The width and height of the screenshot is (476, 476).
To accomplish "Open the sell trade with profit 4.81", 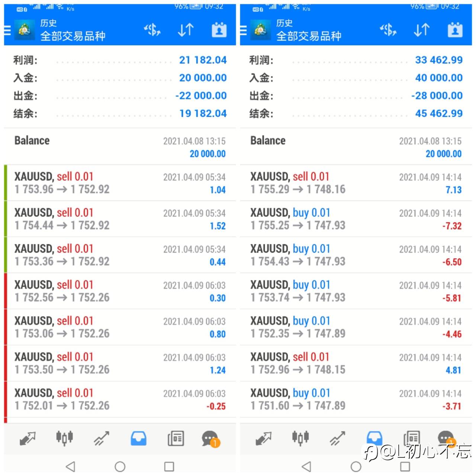I will tap(356, 363).
